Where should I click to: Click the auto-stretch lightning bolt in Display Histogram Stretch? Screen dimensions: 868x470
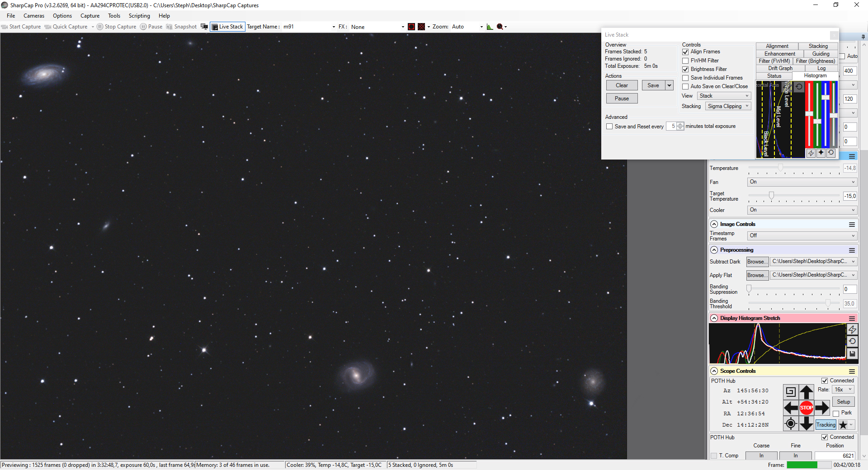point(852,329)
